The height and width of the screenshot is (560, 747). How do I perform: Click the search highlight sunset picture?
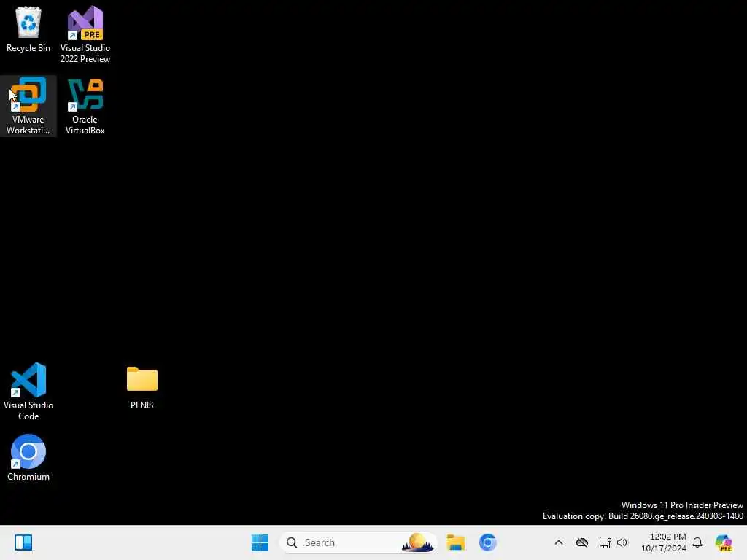[418, 542]
